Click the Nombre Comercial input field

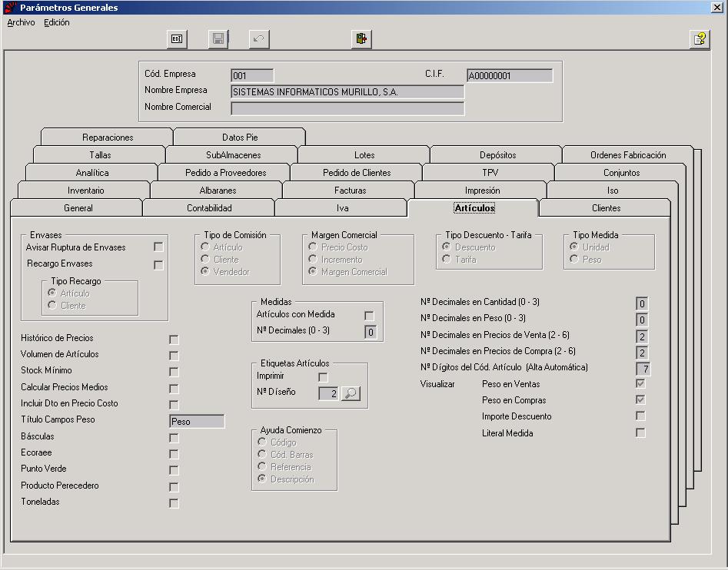347,108
